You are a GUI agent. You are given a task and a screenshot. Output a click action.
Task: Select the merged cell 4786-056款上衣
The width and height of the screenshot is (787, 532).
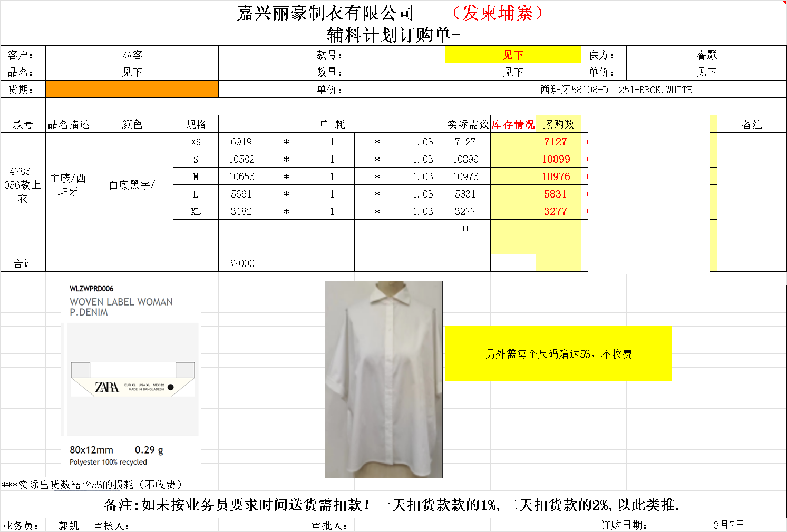(23, 185)
